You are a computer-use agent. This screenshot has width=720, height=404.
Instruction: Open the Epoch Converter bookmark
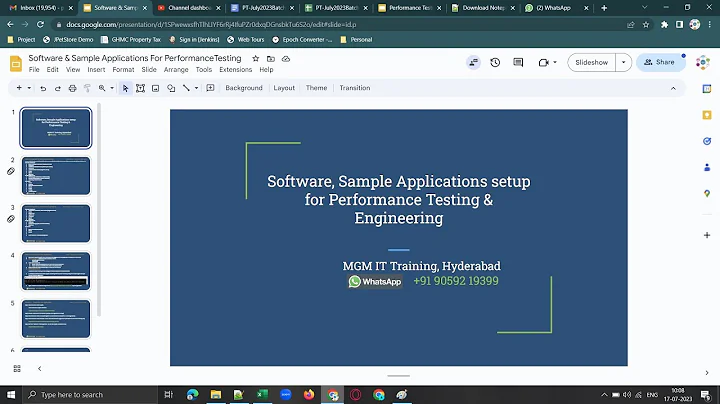pos(302,39)
